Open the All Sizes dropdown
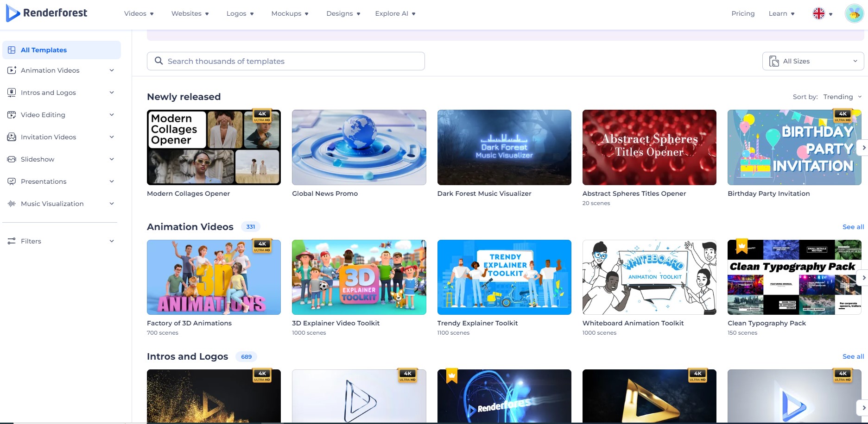 coord(813,61)
